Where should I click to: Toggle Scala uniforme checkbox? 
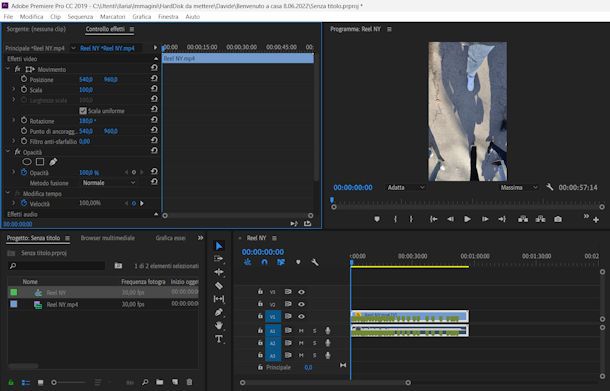[x=83, y=111]
